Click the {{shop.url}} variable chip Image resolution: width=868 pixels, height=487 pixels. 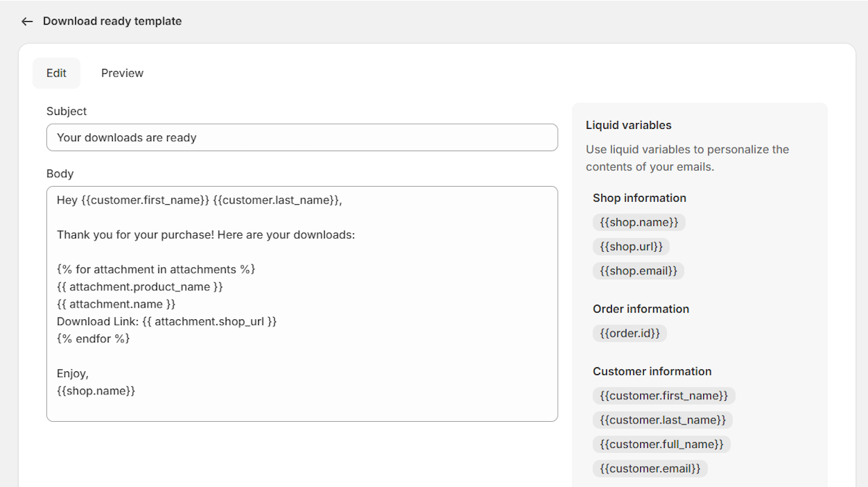[x=631, y=247]
